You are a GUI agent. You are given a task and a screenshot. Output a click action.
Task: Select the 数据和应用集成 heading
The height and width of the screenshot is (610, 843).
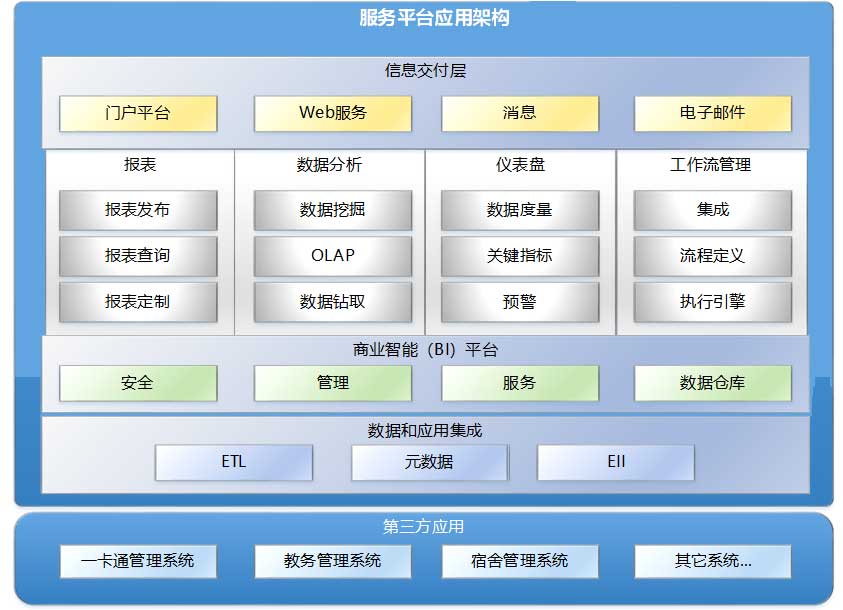point(425,430)
